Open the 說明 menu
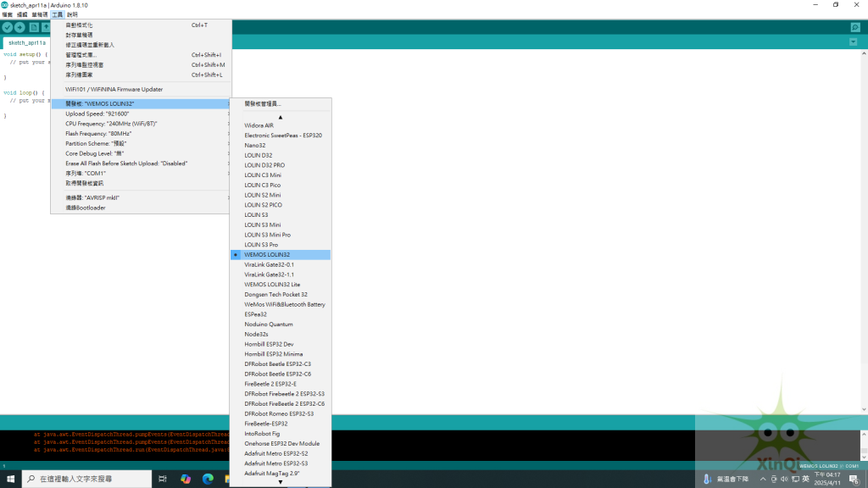The image size is (868, 488). click(x=73, y=15)
